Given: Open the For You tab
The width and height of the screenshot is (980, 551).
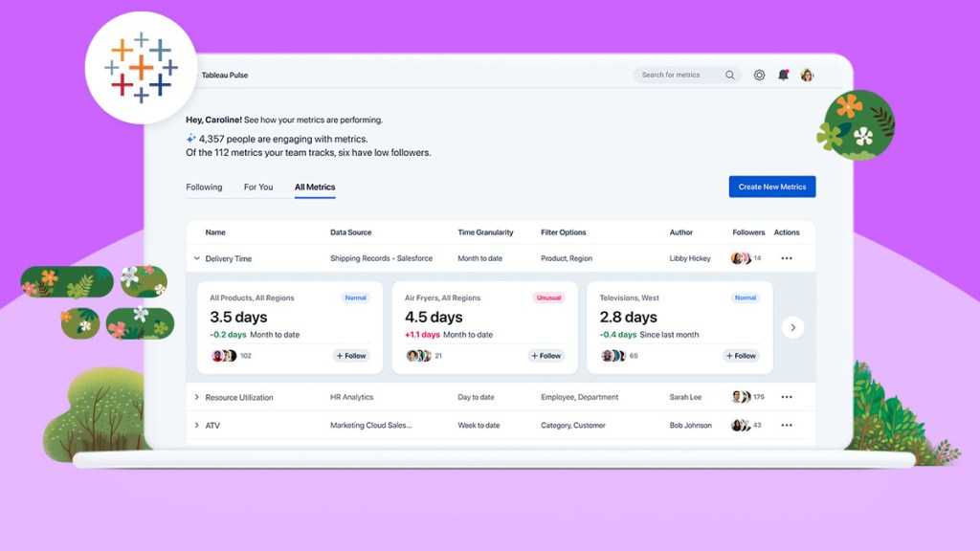Looking at the screenshot, I should (x=257, y=187).
